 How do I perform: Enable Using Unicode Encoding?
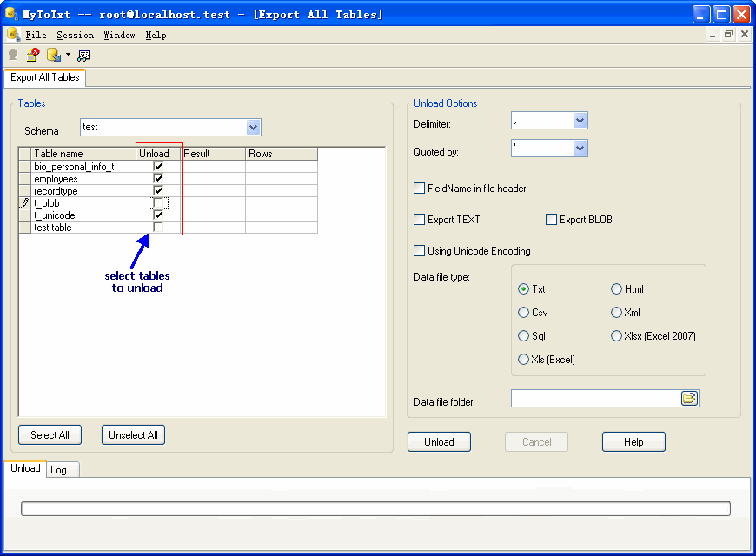[x=420, y=251]
